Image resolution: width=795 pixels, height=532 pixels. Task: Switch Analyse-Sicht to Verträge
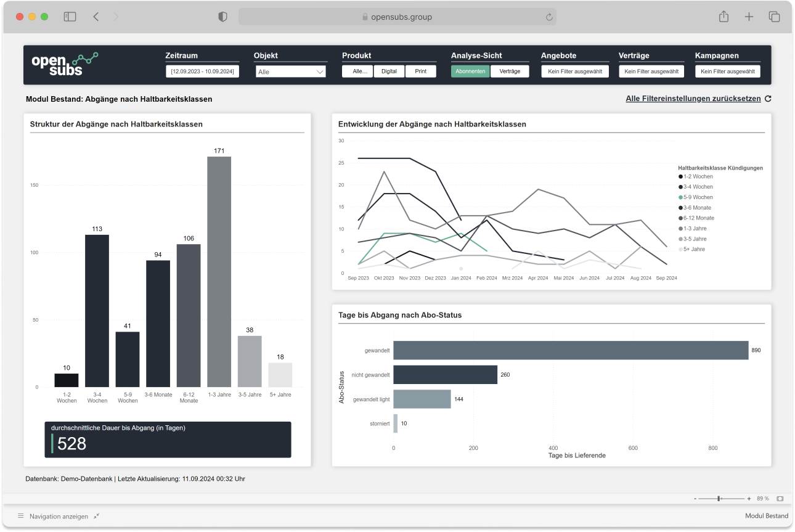coord(510,72)
